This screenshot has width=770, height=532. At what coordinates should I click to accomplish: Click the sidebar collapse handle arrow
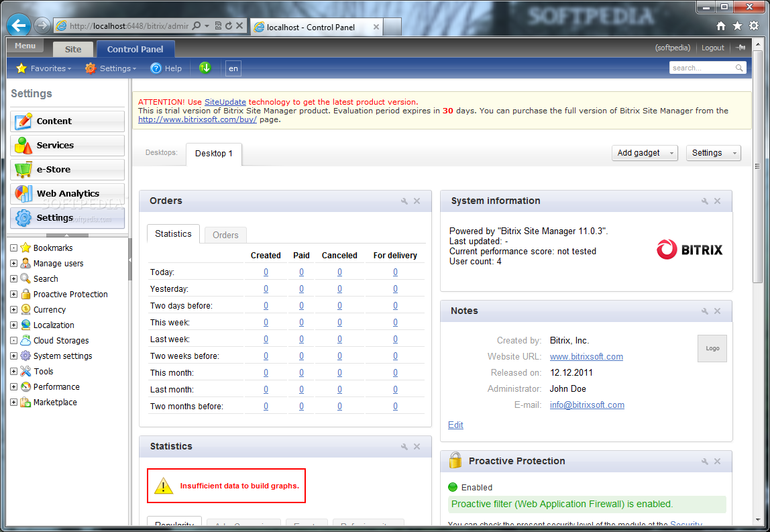click(130, 260)
